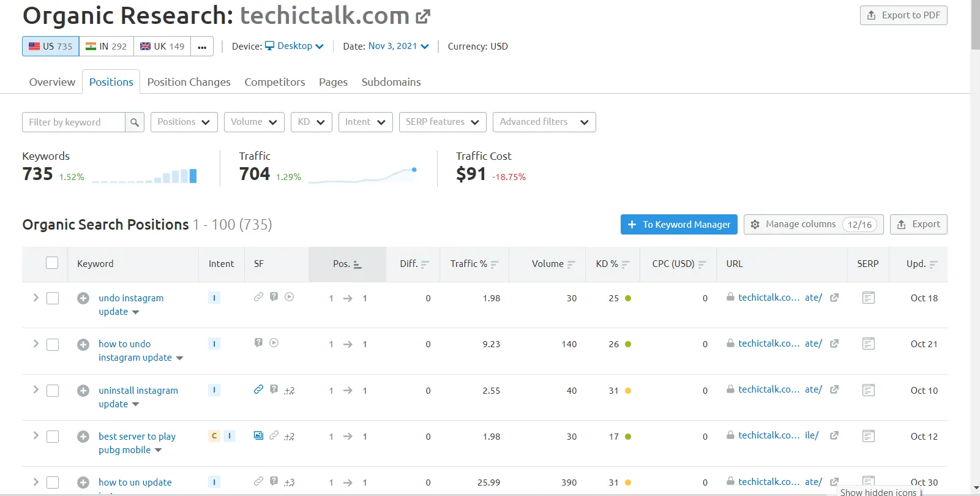
Task: Add 'uninstall instagram update' with plus icon
Action: click(83, 391)
